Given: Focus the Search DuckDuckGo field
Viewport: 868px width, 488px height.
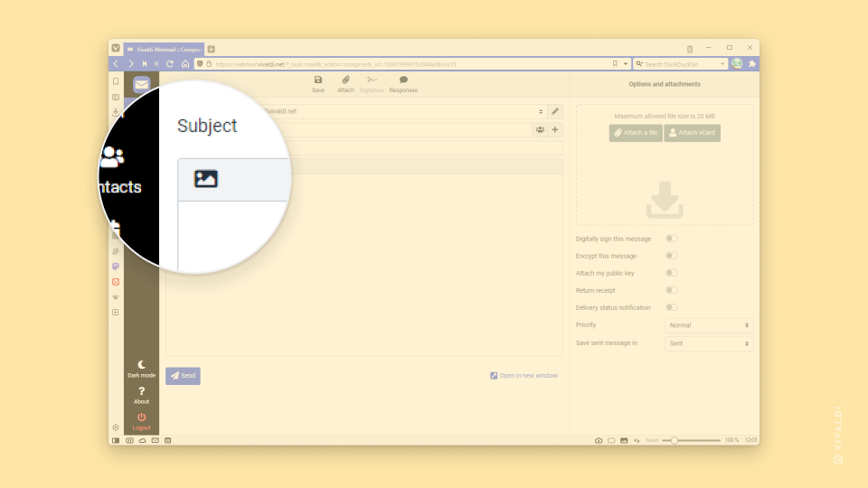Looking at the screenshot, I should point(681,64).
